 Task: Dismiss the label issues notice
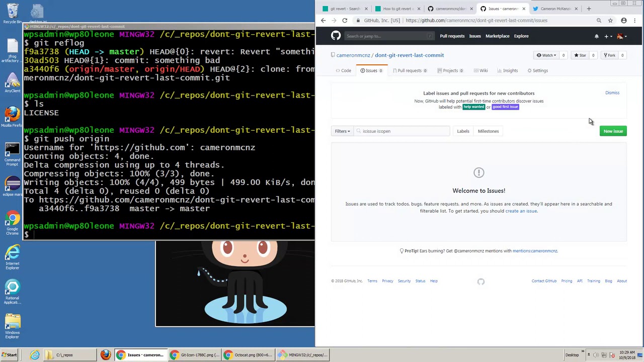[x=612, y=93]
